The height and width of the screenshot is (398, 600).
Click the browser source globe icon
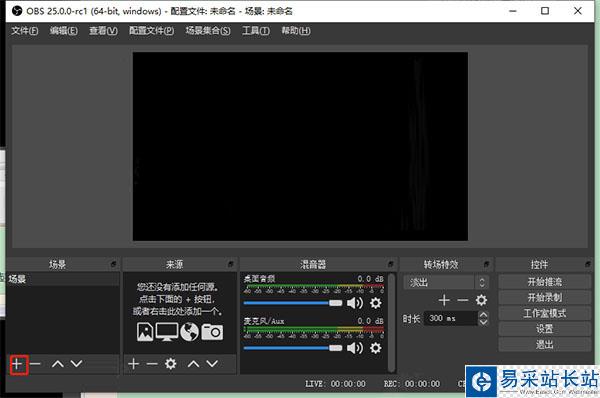(x=189, y=332)
